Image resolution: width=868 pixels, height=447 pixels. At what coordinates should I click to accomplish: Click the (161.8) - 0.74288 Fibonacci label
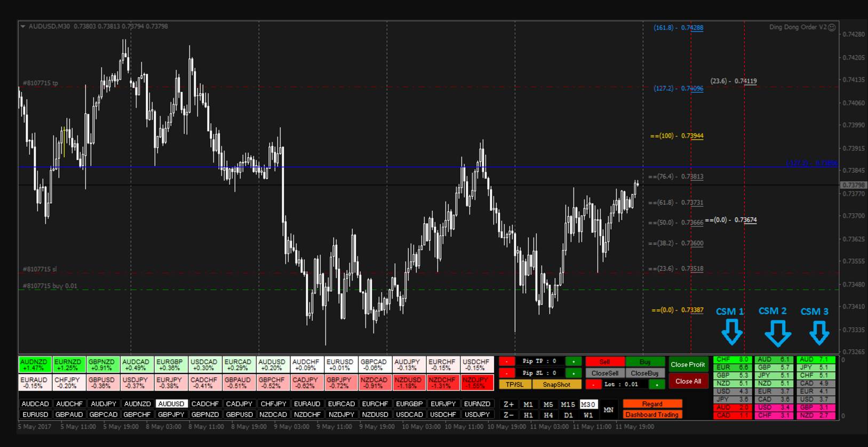(678, 28)
